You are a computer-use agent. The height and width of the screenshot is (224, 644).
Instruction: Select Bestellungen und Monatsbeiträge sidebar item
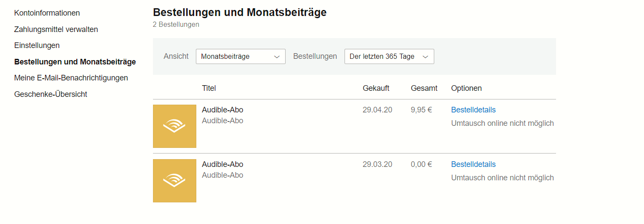(75, 62)
